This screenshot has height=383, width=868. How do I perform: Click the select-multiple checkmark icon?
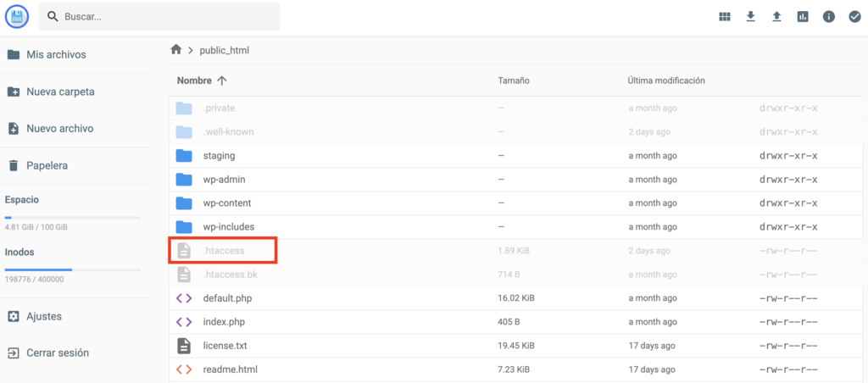tap(854, 17)
